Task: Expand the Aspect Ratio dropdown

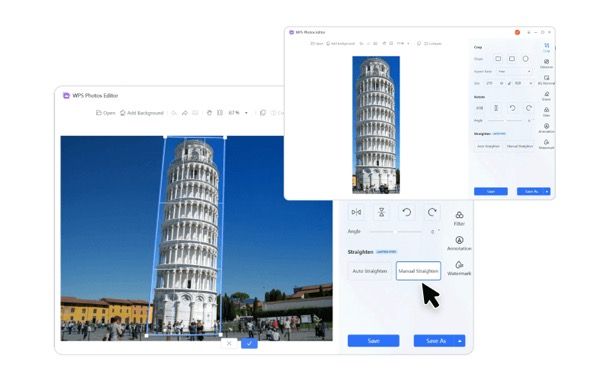Action: click(x=514, y=72)
